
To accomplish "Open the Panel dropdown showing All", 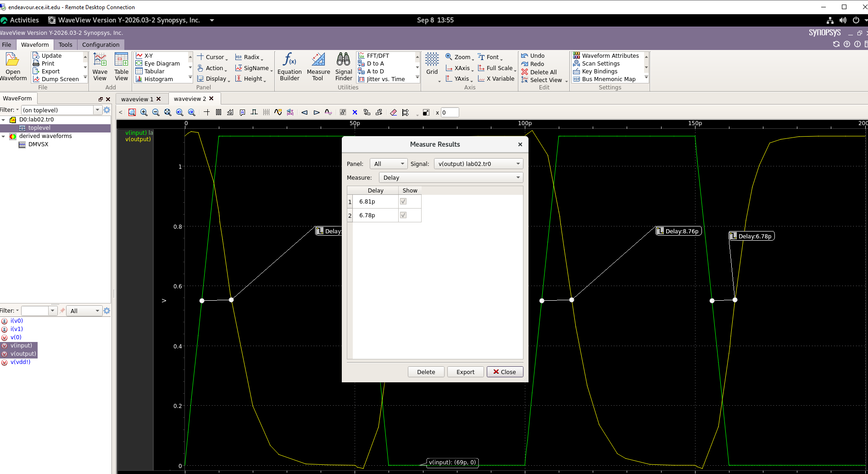I will click(x=389, y=164).
